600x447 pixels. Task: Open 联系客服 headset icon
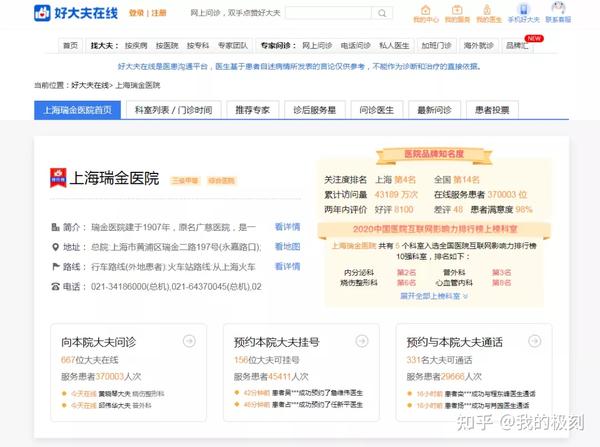(558, 8)
